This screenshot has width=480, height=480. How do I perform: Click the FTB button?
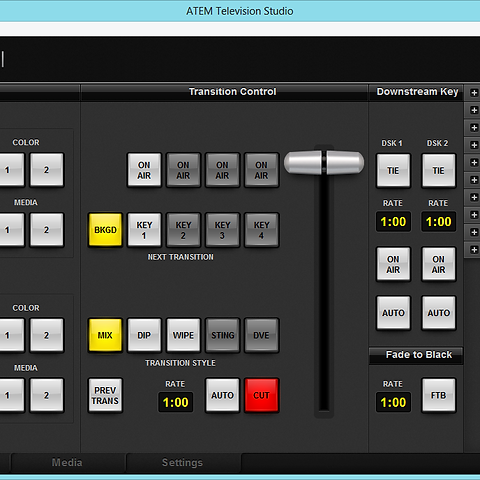tap(438, 395)
